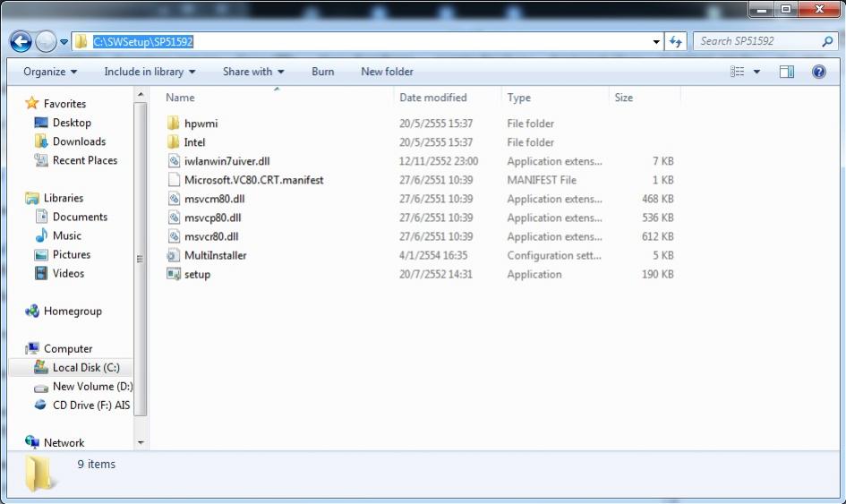This screenshot has width=846, height=504.
Task: Select the msvcr80.dll file icon
Action: coord(173,236)
